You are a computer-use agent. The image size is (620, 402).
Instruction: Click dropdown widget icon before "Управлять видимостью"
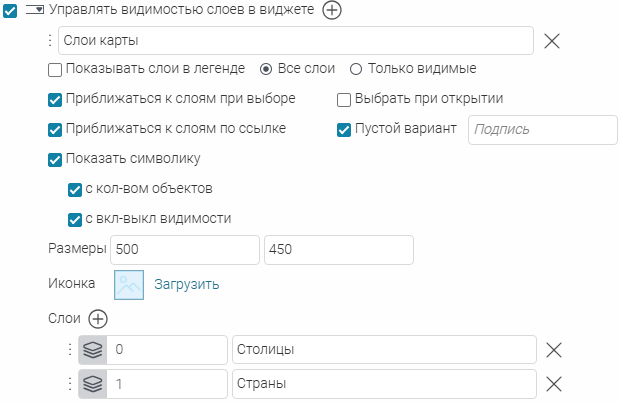35,10
